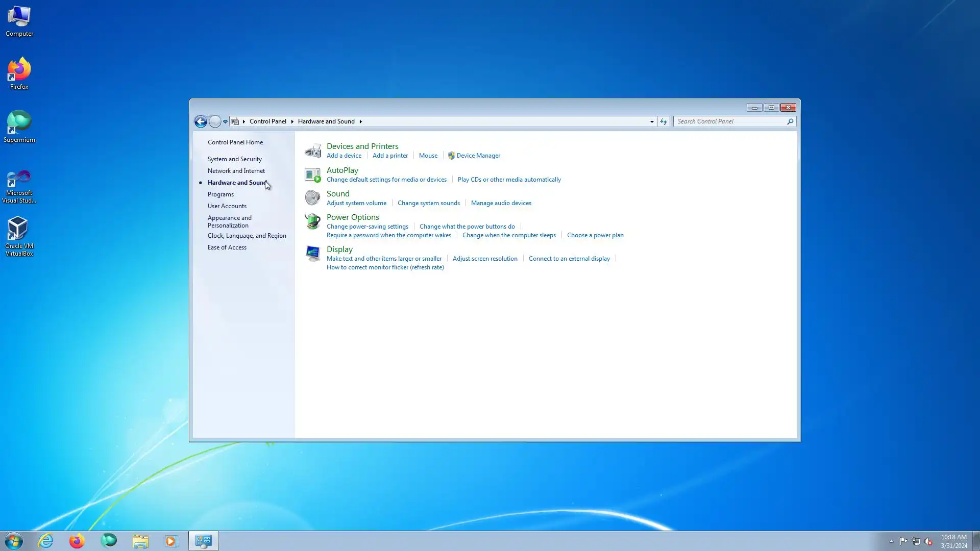Click the muted volume tray icon

pos(928,541)
